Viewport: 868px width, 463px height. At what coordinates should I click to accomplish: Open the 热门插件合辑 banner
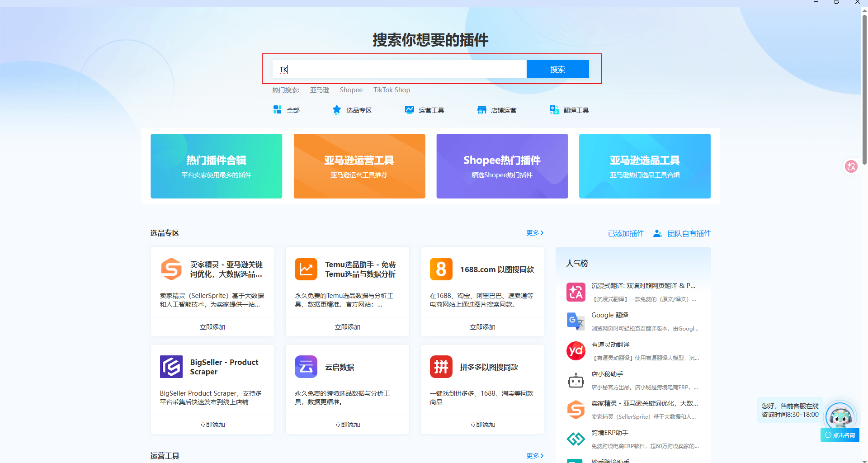[x=217, y=166]
